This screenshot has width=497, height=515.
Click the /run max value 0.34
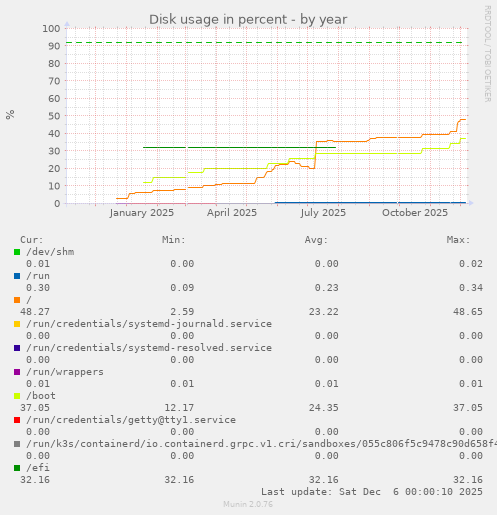point(471,288)
